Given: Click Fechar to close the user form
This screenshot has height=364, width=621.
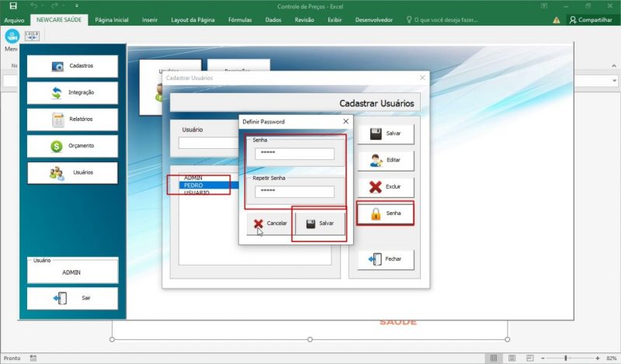Looking at the screenshot, I should coord(385,258).
